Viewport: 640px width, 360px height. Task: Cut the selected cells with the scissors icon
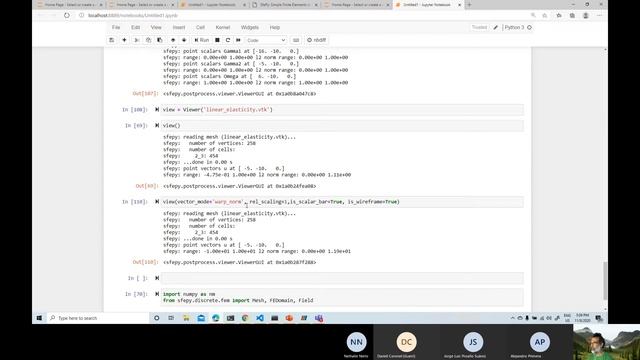pyautogui.click(x=137, y=40)
